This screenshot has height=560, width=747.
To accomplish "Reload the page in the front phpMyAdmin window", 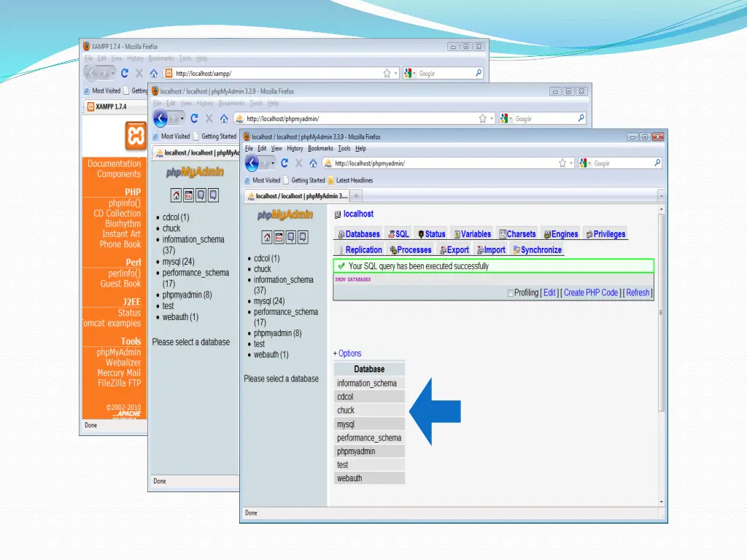I will point(285,163).
